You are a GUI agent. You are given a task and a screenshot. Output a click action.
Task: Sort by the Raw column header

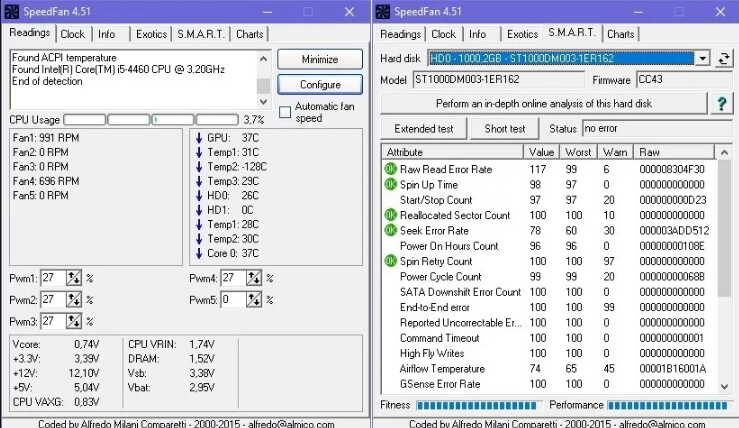674,152
